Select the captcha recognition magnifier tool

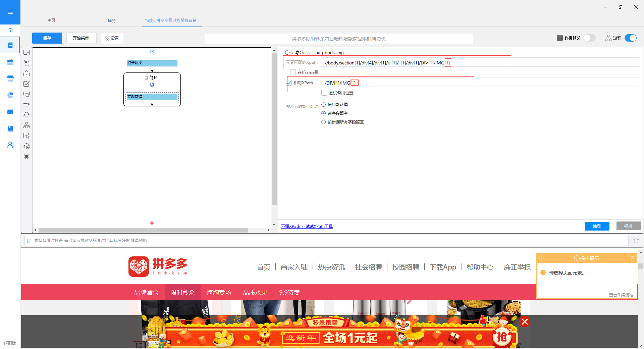[26, 94]
